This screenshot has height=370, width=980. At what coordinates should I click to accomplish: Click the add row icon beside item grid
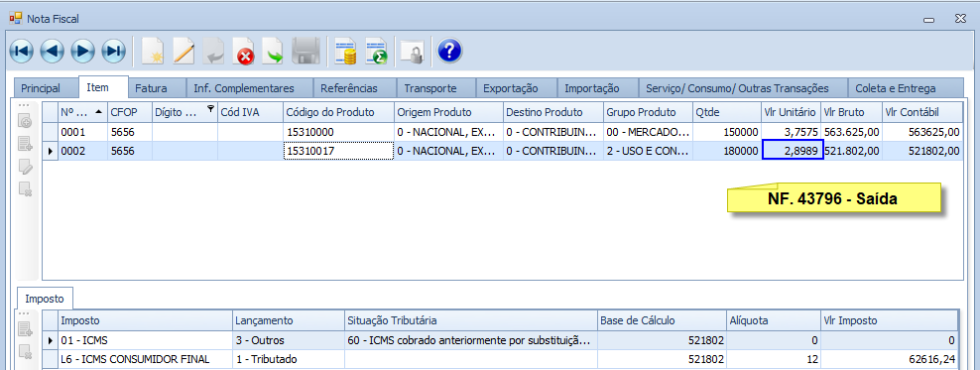[x=25, y=122]
